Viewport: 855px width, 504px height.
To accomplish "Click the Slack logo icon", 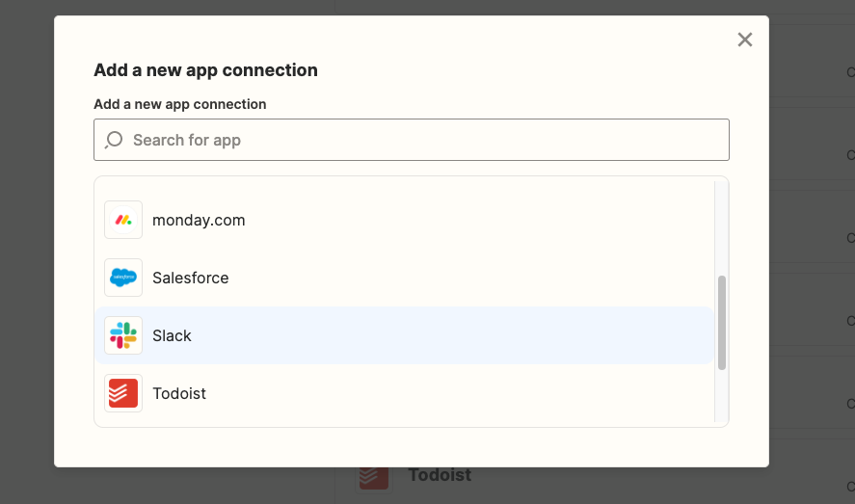I will click(123, 335).
